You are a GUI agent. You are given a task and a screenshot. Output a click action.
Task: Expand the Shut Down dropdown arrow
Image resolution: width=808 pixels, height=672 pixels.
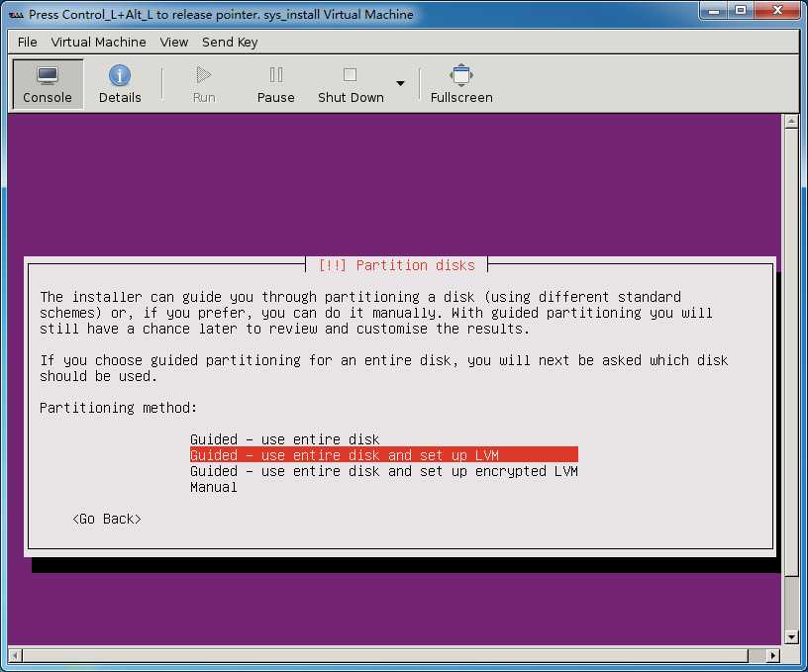pyautogui.click(x=400, y=83)
